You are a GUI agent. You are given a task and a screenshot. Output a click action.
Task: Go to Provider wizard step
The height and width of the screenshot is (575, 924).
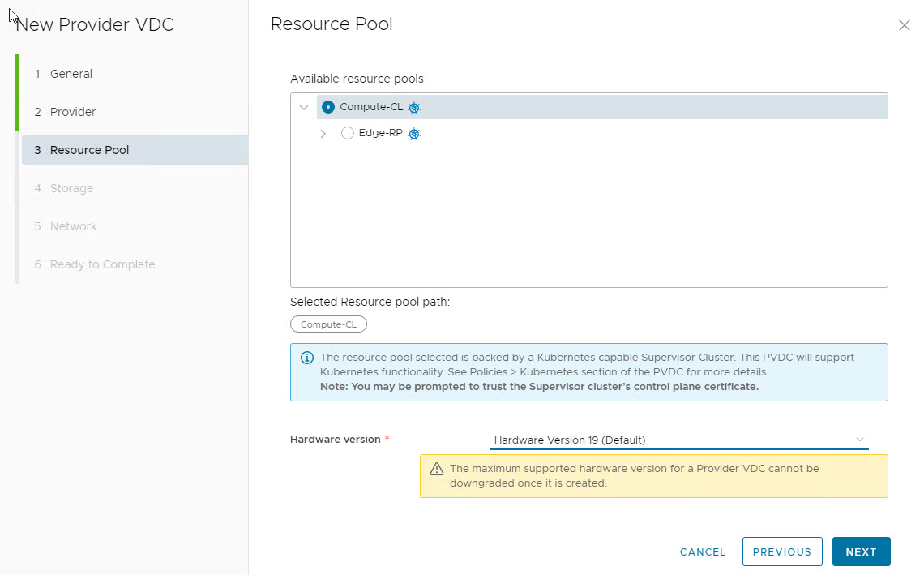pos(73,112)
